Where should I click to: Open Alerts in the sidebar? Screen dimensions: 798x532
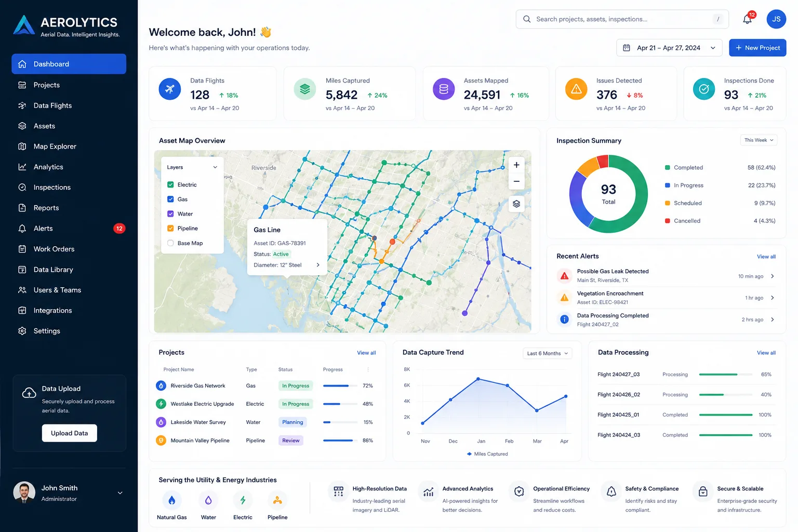[69, 229]
